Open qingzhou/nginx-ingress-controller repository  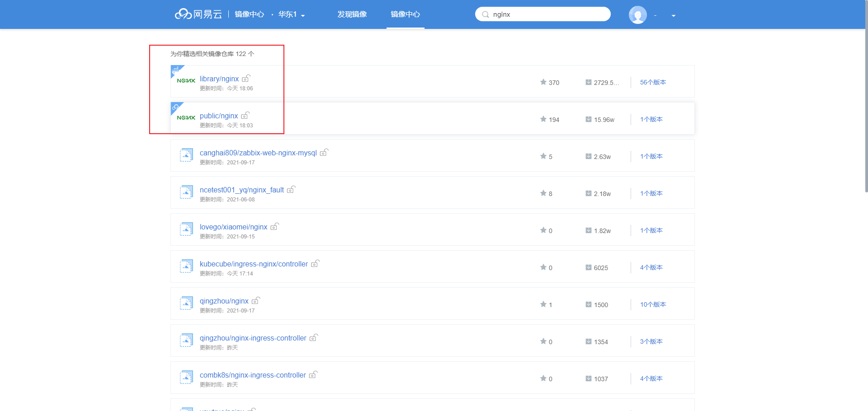(253, 338)
